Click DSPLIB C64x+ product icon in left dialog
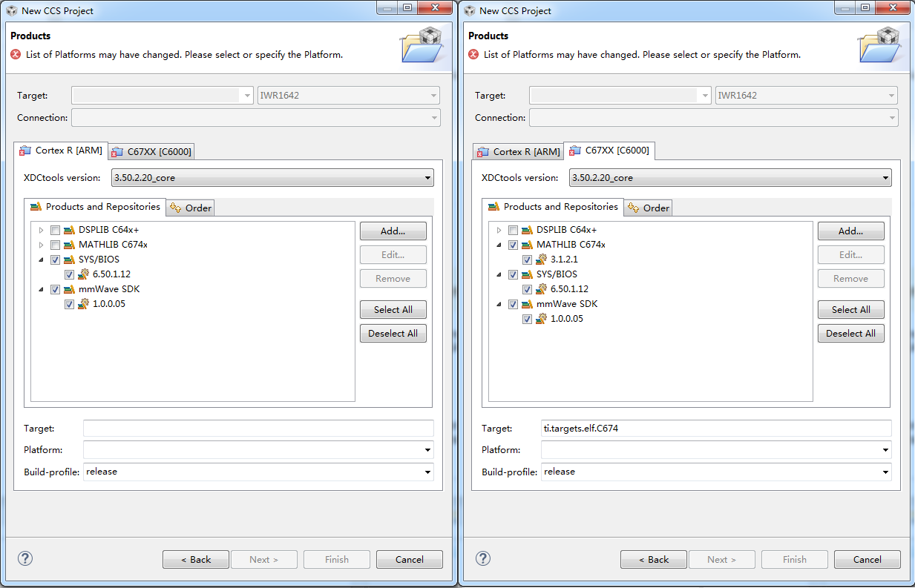The image size is (915, 588). (69, 230)
